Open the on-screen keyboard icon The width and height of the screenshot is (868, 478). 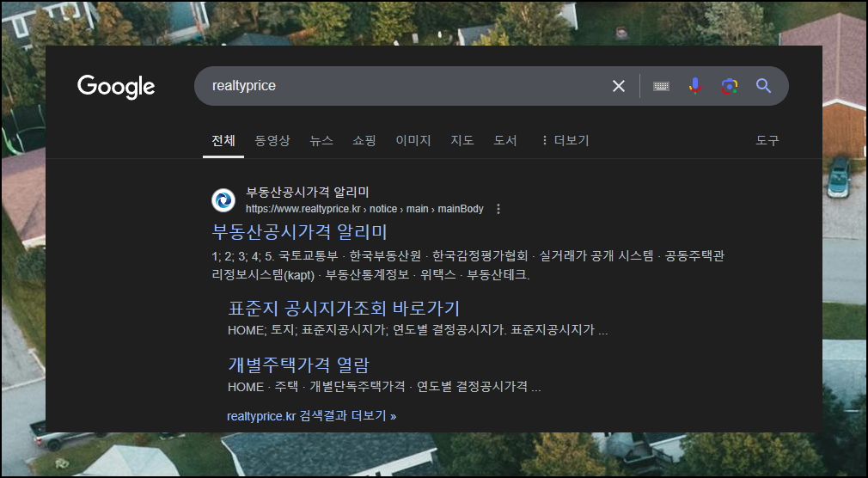tap(661, 86)
